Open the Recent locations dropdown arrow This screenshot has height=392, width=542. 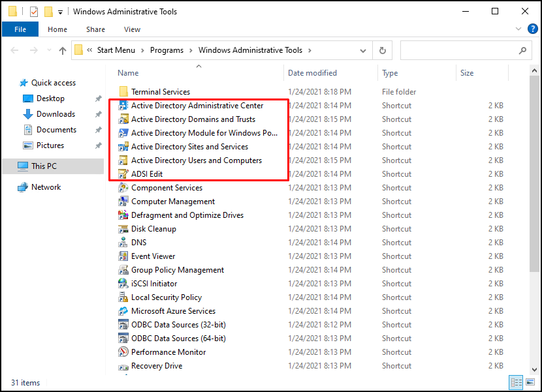click(x=49, y=50)
